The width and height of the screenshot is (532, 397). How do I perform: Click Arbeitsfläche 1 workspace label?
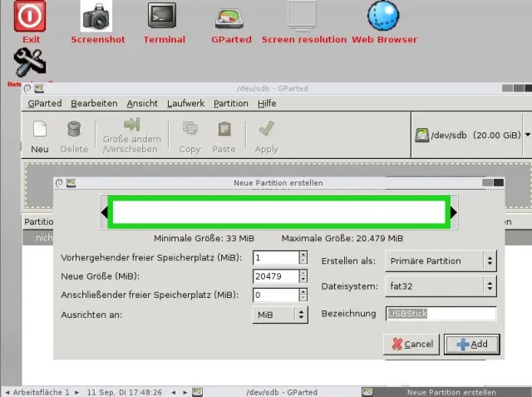click(x=41, y=392)
